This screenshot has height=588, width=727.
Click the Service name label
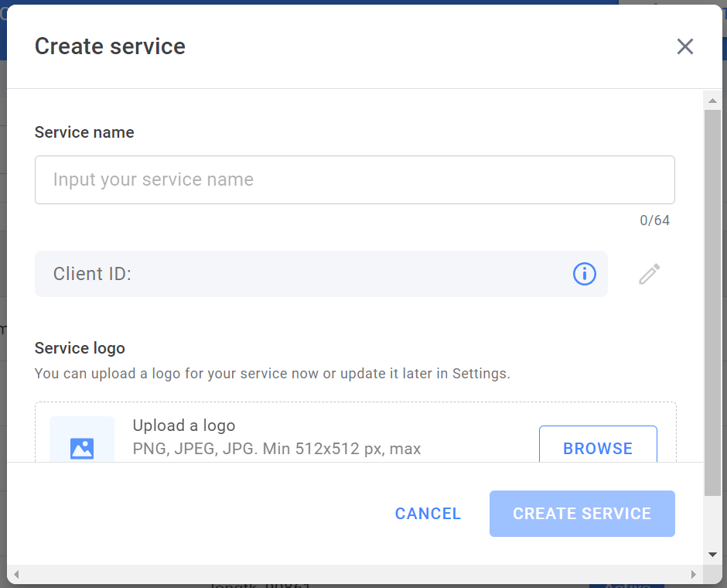(84, 132)
